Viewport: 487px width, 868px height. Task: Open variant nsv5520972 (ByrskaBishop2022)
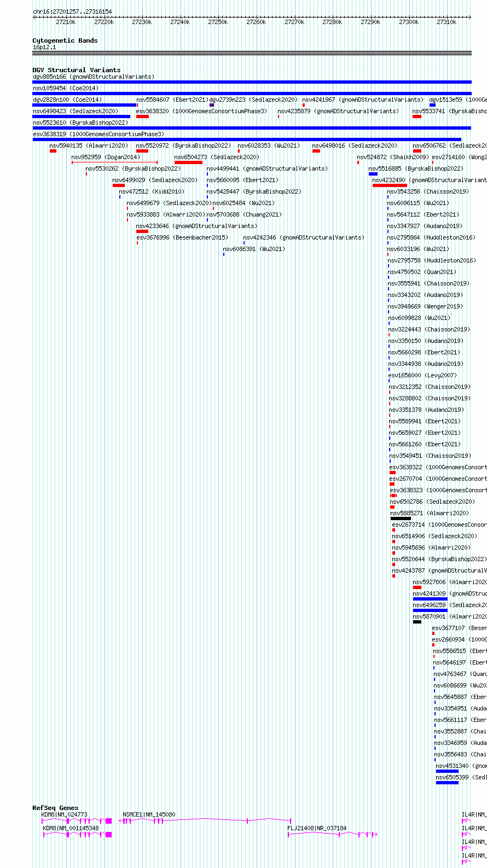(183, 145)
